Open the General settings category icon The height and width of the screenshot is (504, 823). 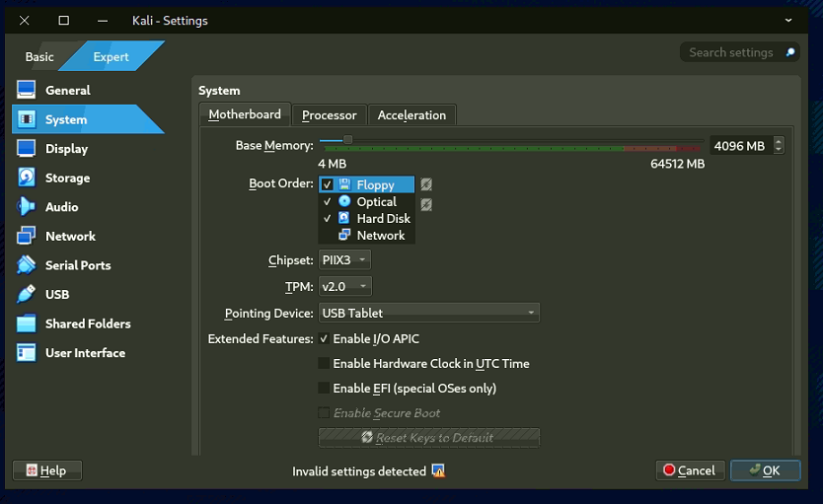point(27,91)
